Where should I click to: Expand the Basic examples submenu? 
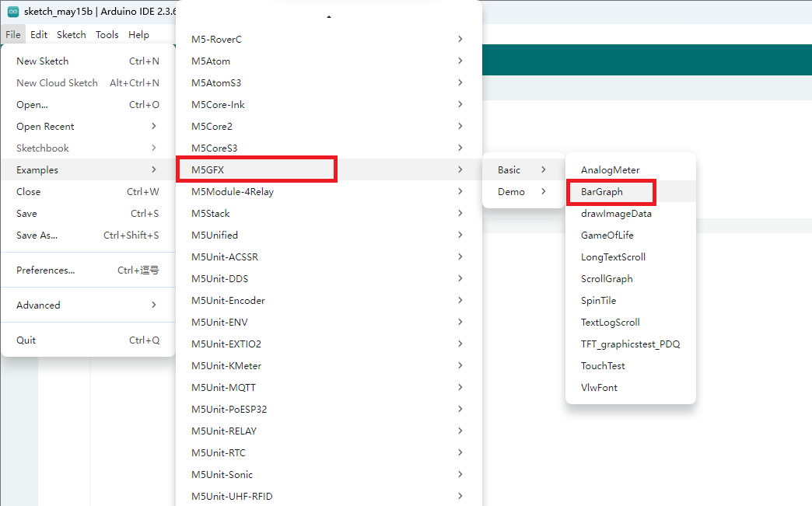pos(523,169)
